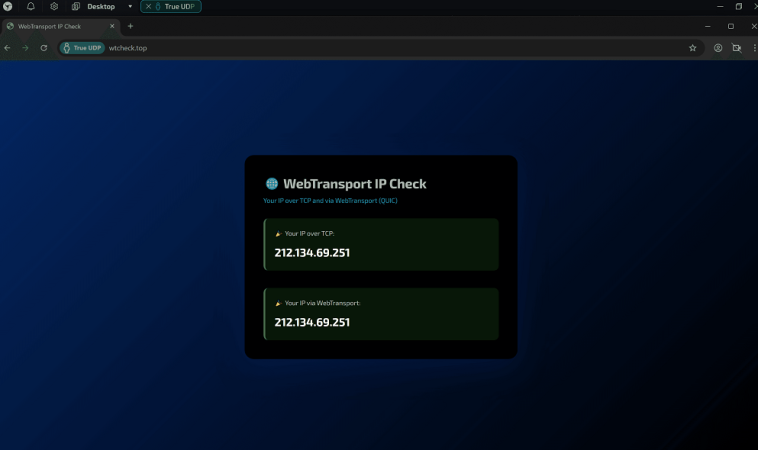Click the TCP IP address 212.134.69.251
The width and height of the screenshot is (758, 450).
(x=312, y=253)
